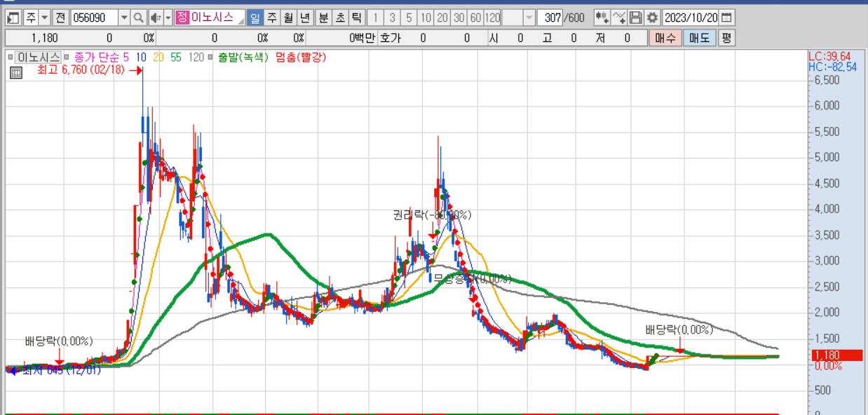Choose the 30 interval preset
Screen dimensions: 868x415
(x=459, y=18)
